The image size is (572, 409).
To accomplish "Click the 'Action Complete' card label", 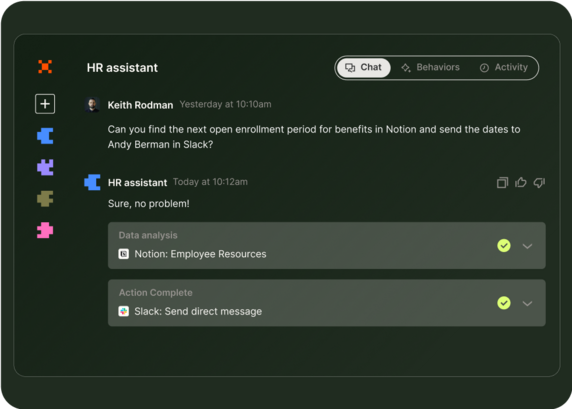I will [155, 293].
